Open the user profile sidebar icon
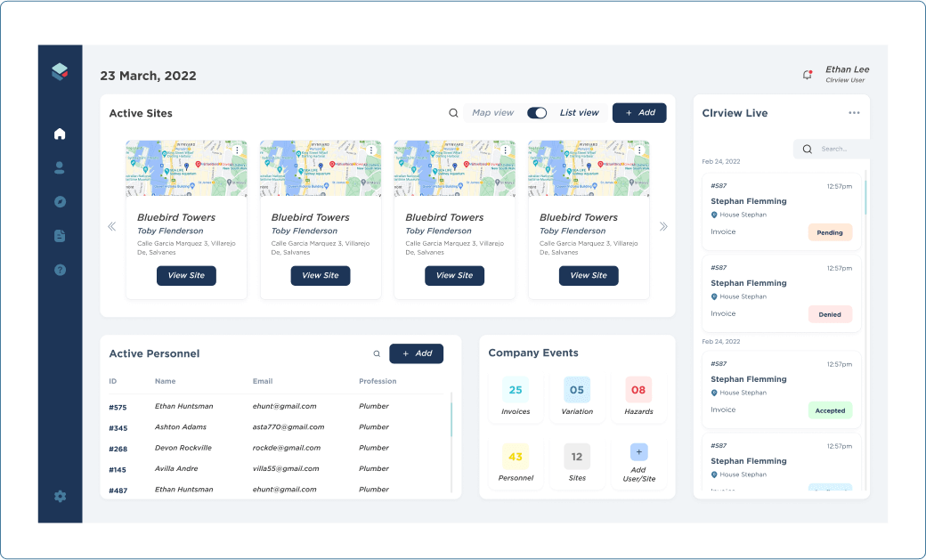Image resolution: width=926 pixels, height=560 pixels. pyautogui.click(x=60, y=167)
